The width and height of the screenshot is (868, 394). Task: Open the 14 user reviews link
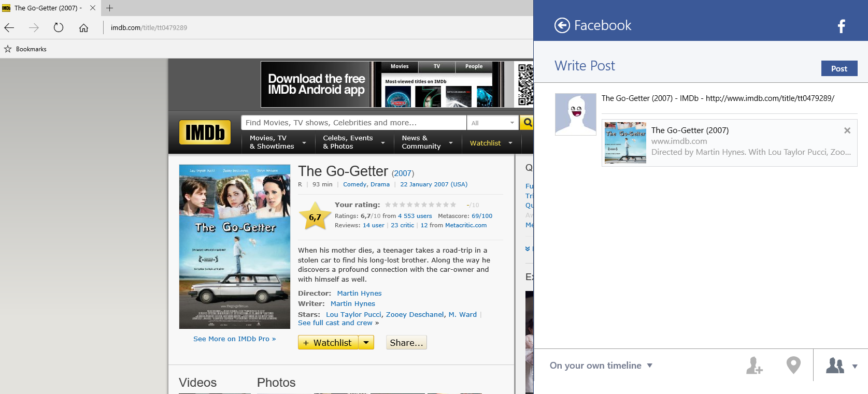(x=374, y=225)
